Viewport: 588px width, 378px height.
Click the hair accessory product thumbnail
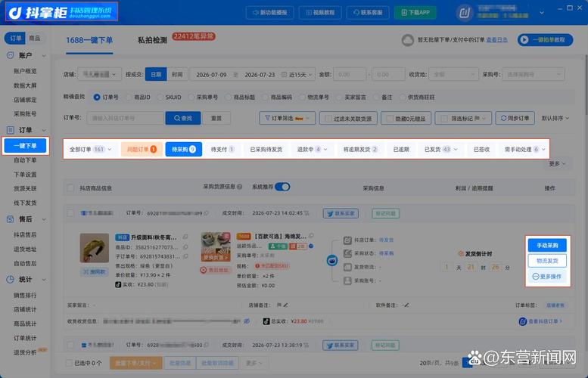point(95,248)
